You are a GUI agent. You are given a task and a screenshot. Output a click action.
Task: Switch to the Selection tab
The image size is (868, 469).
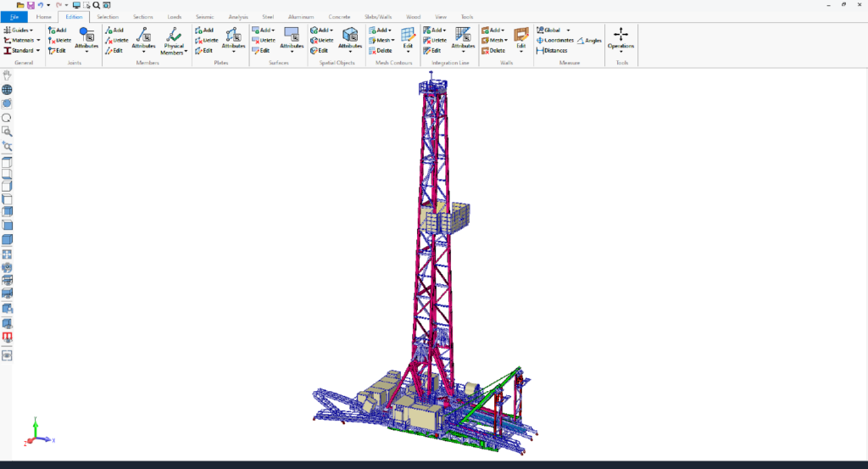point(108,17)
